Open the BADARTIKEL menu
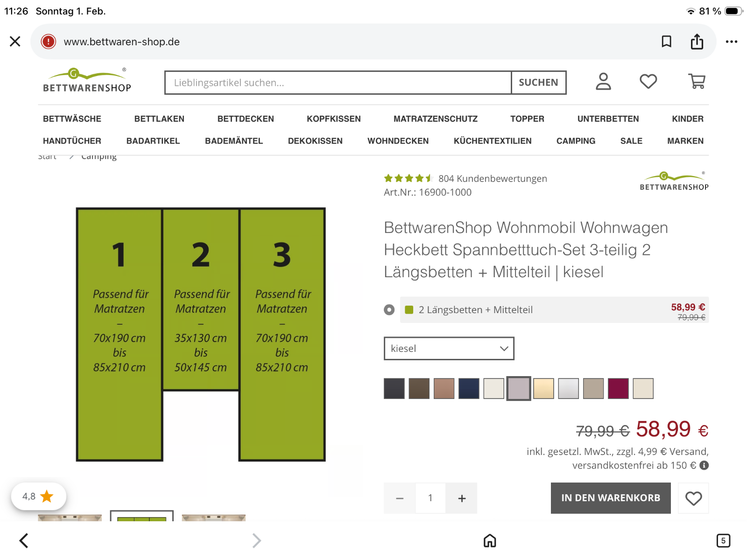Viewport: 747px width, 560px height. [x=153, y=141]
